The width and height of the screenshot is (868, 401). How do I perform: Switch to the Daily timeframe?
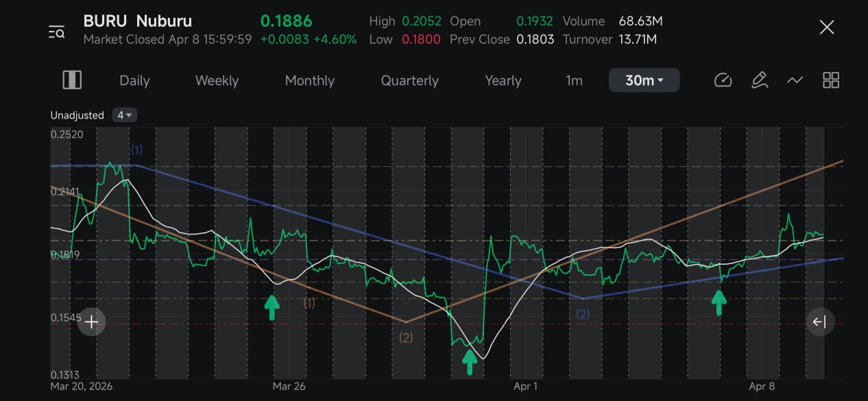134,80
